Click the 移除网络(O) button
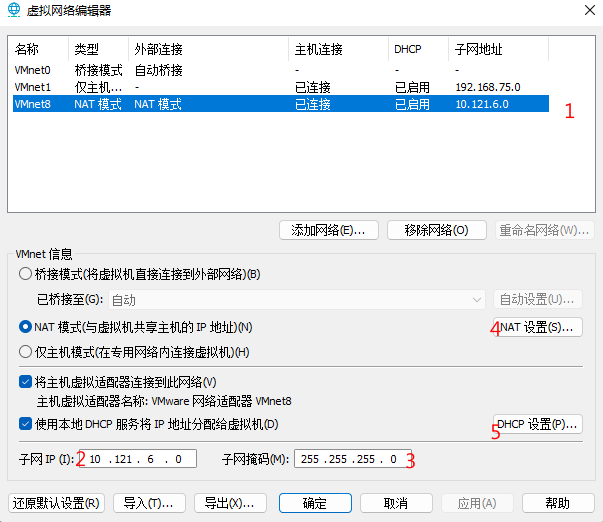Screen dimensions: 603x522 point(436,230)
